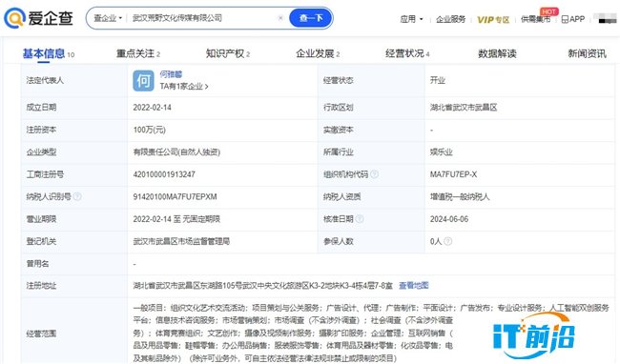Select the 工商注册号 420100001913247
This screenshot has width=620, height=364.
(x=164, y=174)
